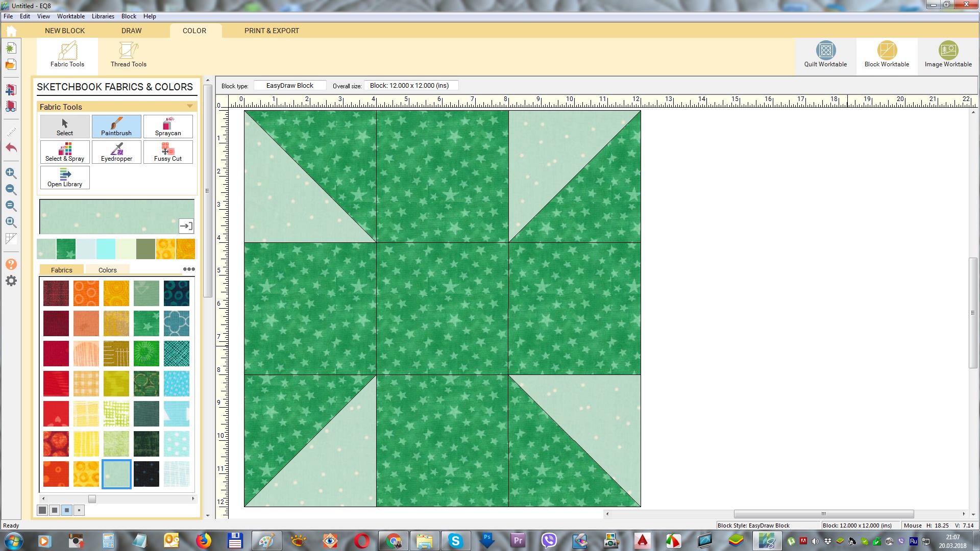Switch to the Colors palette tab
980x551 pixels.
tap(107, 270)
